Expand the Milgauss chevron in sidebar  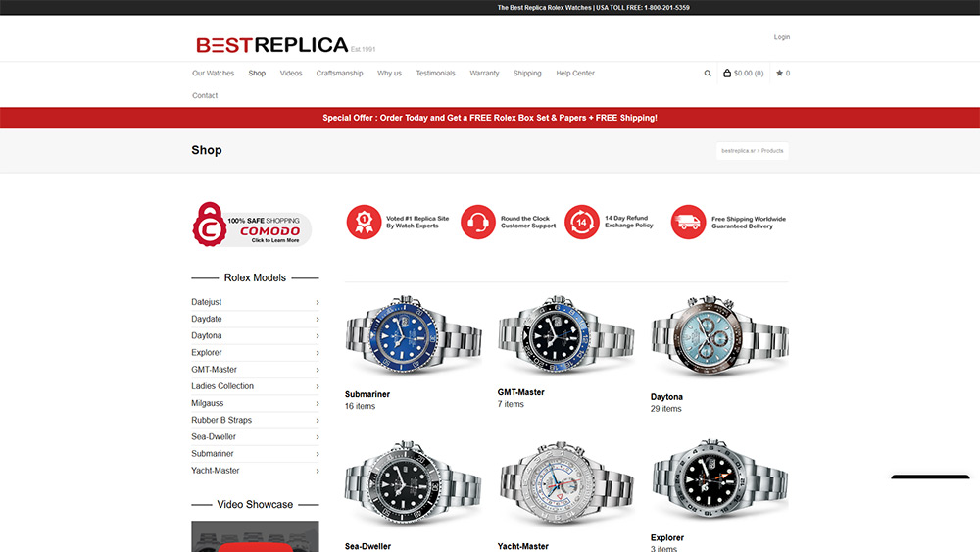tap(318, 404)
